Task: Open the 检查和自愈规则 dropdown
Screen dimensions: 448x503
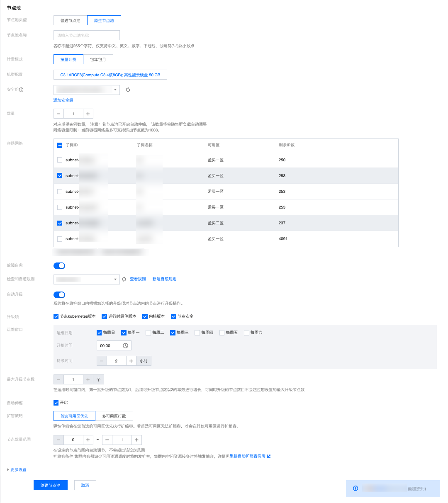Action: click(86, 279)
